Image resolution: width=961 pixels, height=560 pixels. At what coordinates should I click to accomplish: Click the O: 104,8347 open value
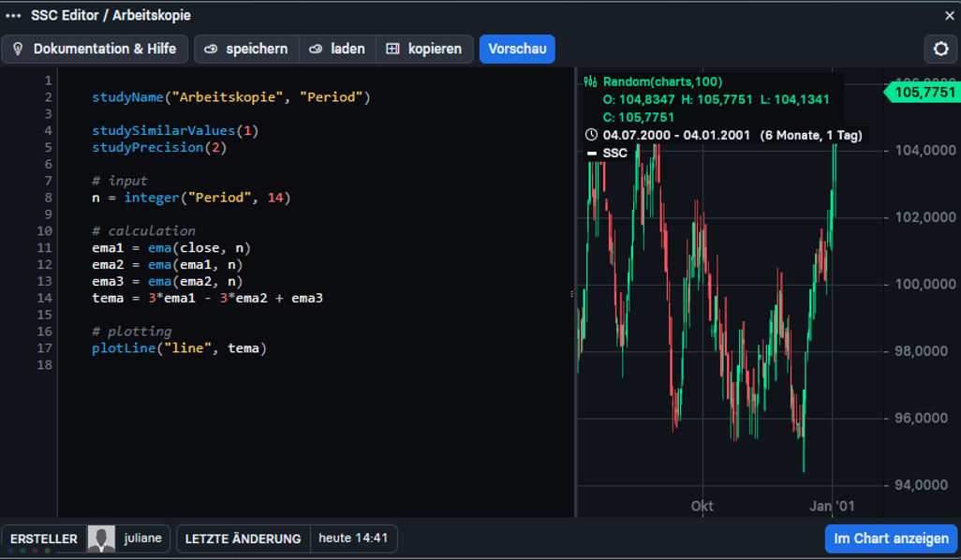coord(639,99)
